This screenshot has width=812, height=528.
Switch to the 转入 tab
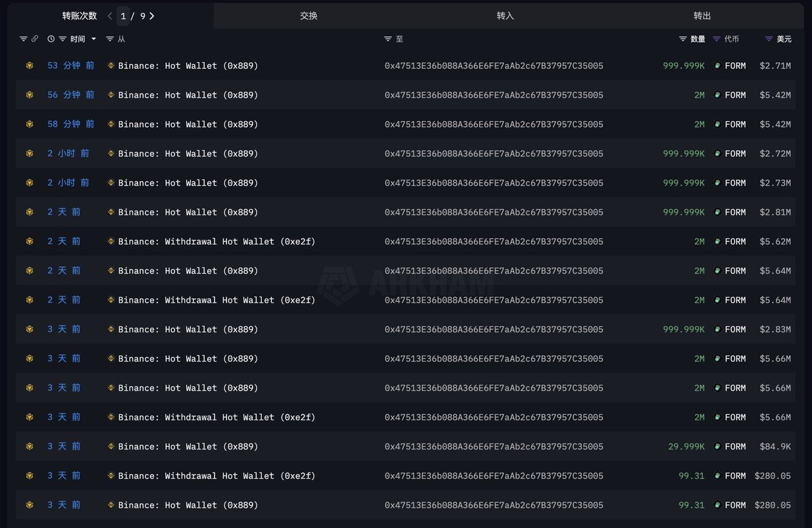click(505, 16)
